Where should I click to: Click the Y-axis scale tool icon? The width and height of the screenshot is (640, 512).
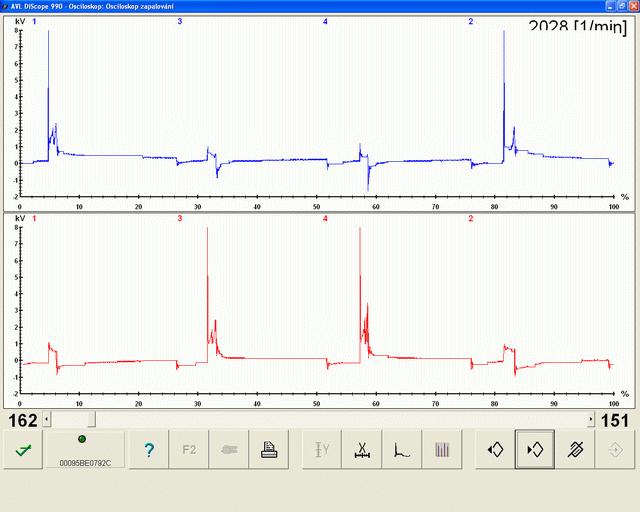click(322, 450)
